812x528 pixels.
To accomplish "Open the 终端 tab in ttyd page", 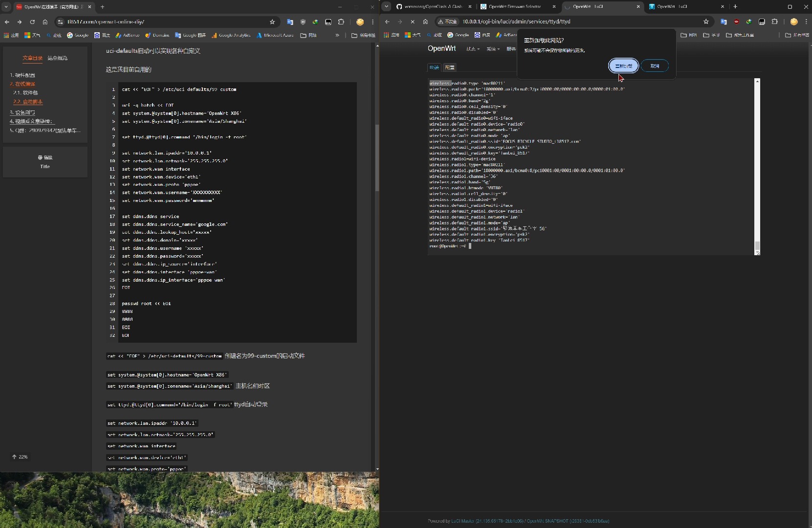I will pos(434,67).
